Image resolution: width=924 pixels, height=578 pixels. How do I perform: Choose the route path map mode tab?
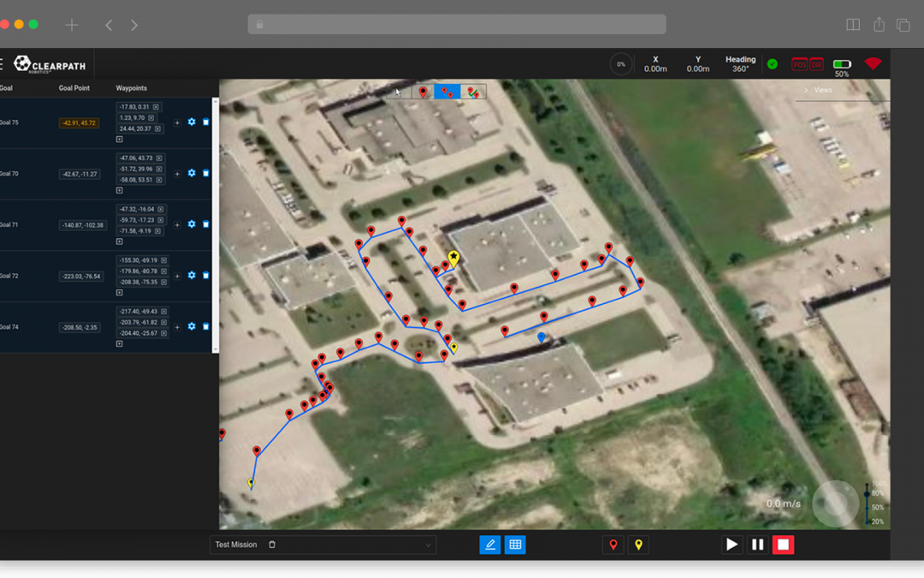coord(473,92)
